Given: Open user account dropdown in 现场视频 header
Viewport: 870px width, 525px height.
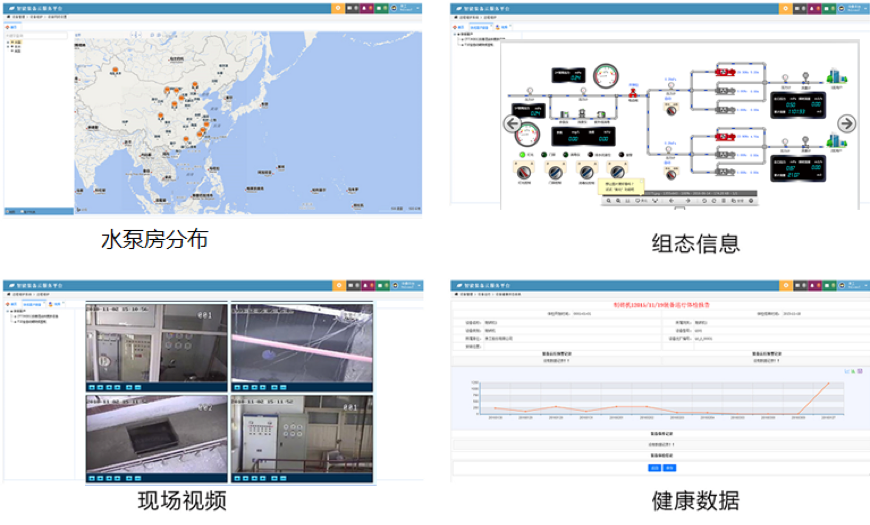Looking at the screenshot, I should coord(408,285).
